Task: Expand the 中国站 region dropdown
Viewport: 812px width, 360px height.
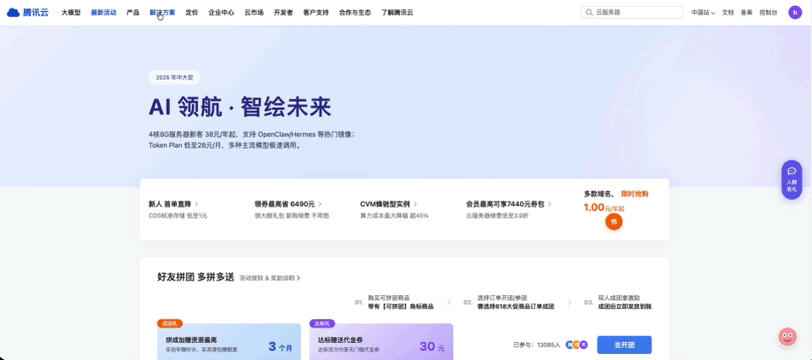Action: coord(703,12)
